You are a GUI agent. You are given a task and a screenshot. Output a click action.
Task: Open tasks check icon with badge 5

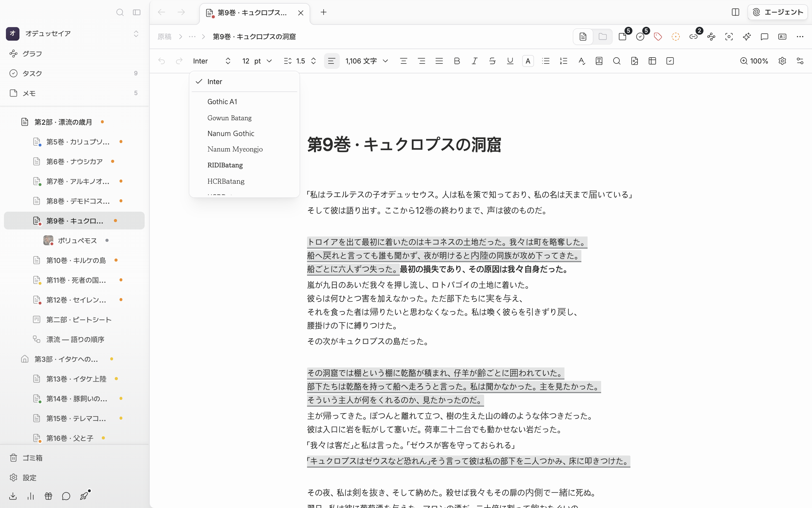point(641,37)
